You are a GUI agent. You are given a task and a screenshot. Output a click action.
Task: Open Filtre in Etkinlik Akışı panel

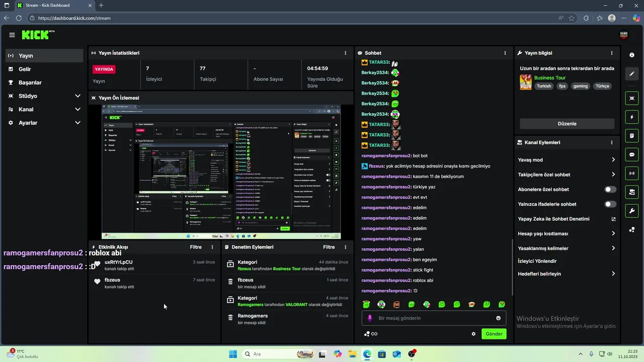pos(196,247)
